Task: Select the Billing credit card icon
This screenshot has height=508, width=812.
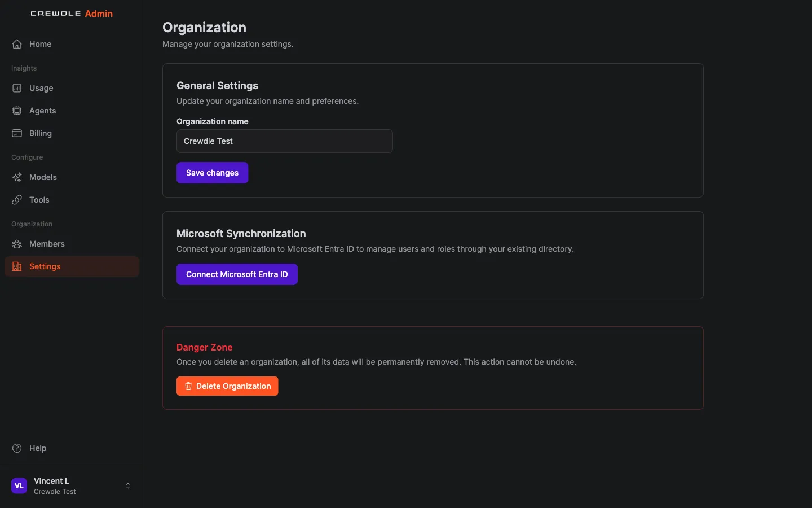Action: (x=17, y=133)
